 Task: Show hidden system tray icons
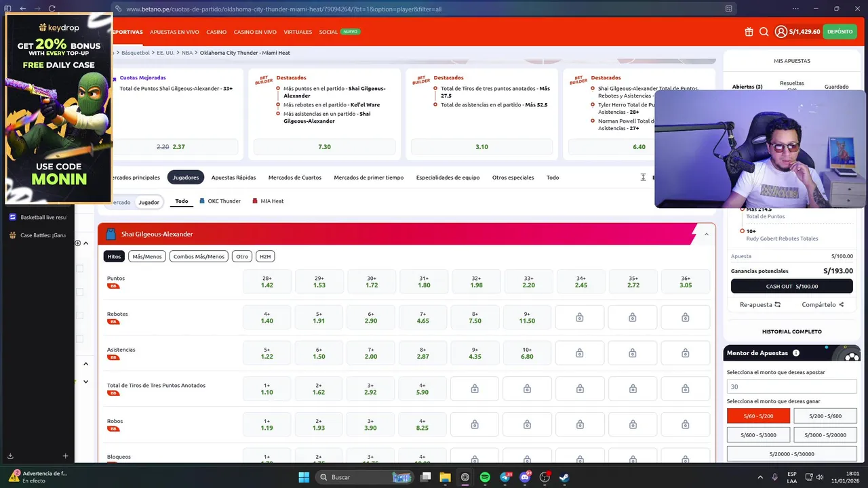(759, 477)
